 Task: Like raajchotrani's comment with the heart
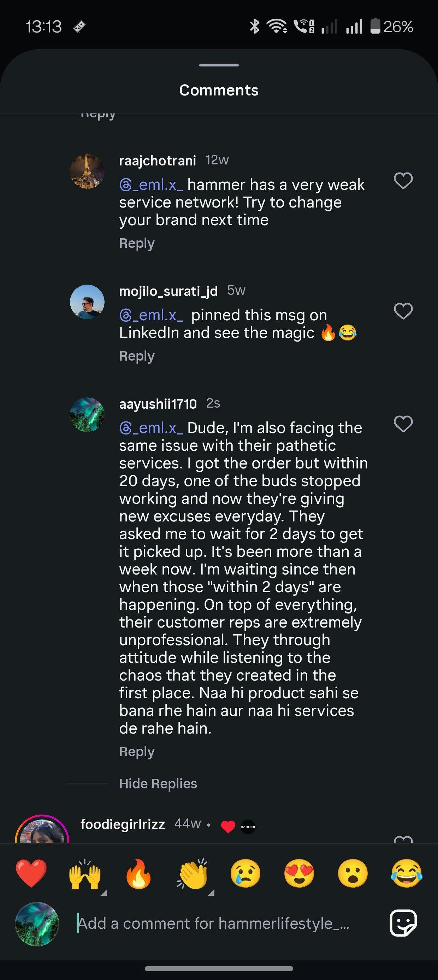coord(403,180)
